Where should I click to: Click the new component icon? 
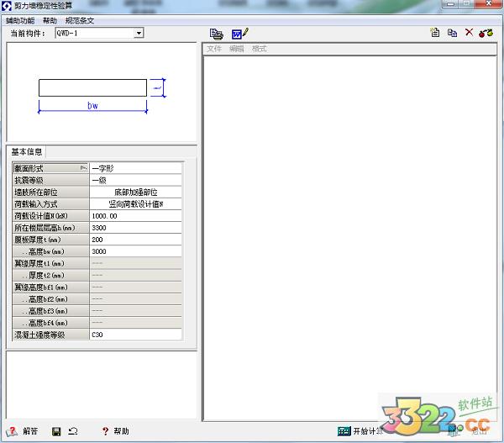click(435, 33)
